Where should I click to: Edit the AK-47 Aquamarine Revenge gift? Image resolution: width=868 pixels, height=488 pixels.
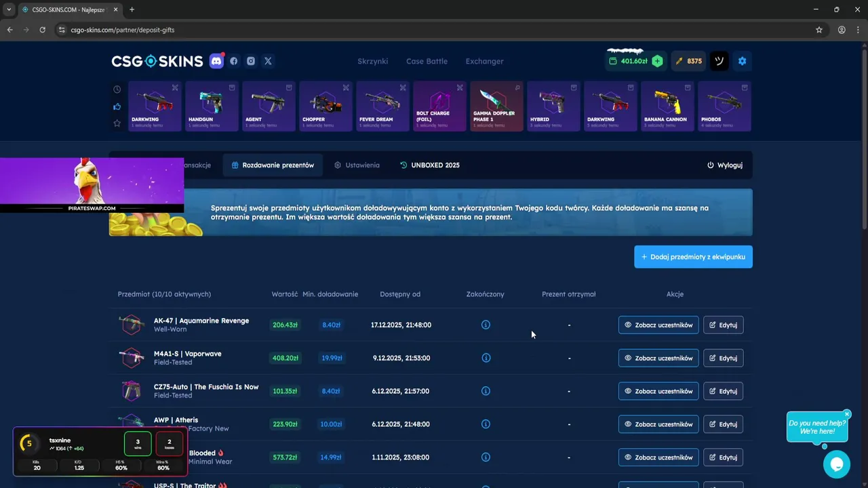[723, 325]
